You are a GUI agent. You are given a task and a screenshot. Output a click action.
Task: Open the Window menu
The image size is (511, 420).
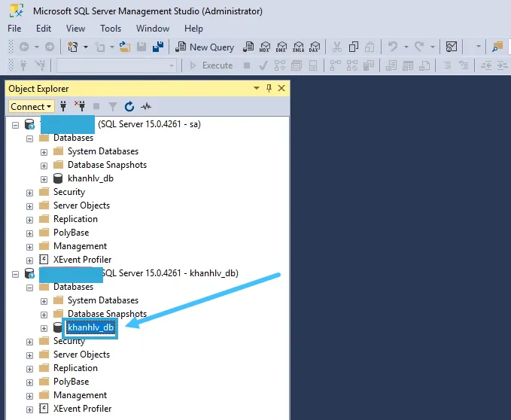point(153,29)
